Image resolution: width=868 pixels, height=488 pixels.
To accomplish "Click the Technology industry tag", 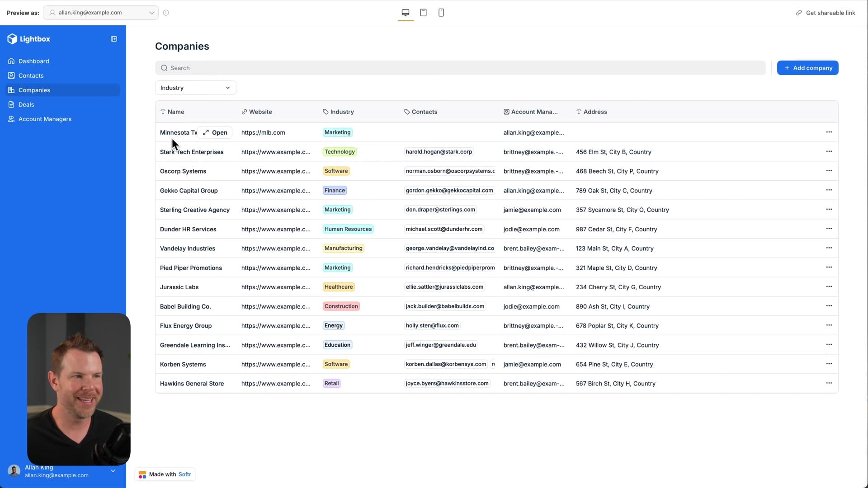I will pyautogui.click(x=340, y=152).
